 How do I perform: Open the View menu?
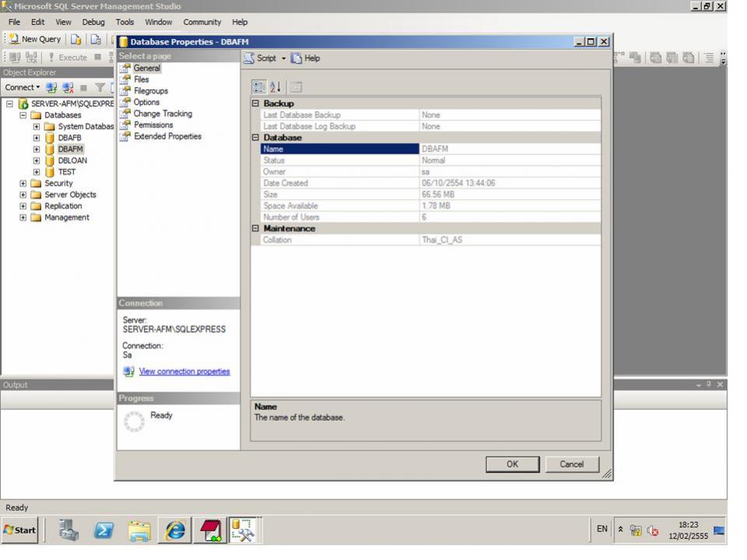[x=63, y=22]
